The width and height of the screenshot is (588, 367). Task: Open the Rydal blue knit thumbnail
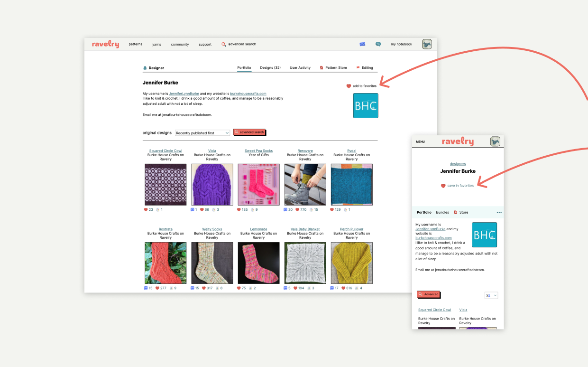click(x=351, y=184)
